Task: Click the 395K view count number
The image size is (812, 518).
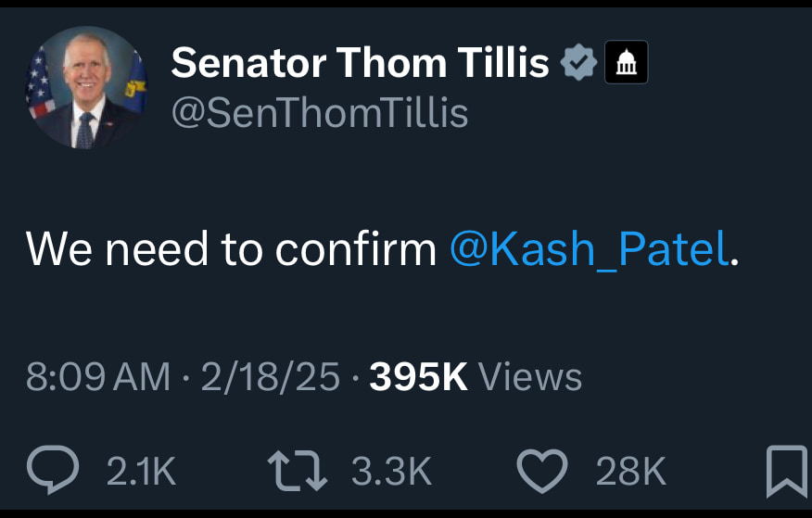Action: coord(418,377)
